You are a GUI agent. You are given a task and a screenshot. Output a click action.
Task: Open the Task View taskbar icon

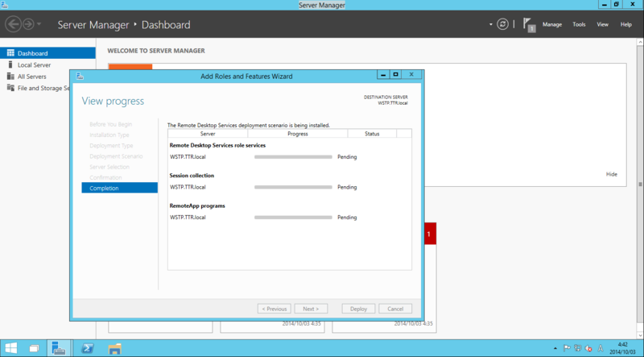click(35, 348)
